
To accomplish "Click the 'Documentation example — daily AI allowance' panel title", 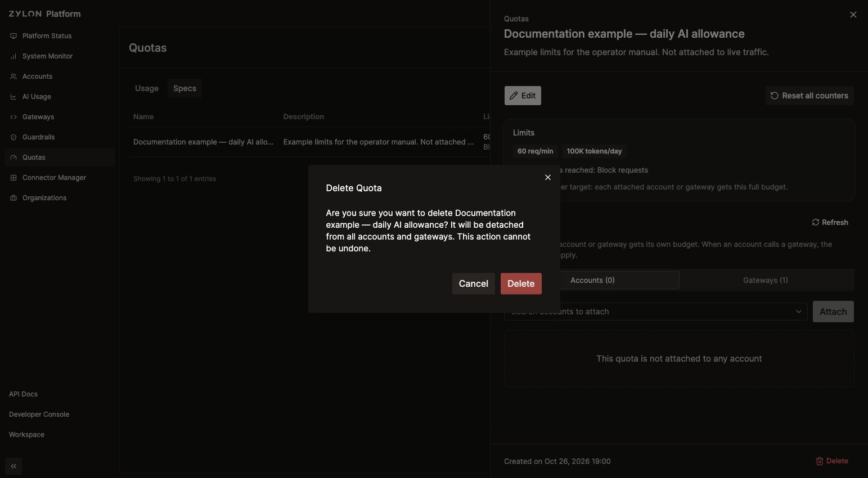I will (x=624, y=34).
